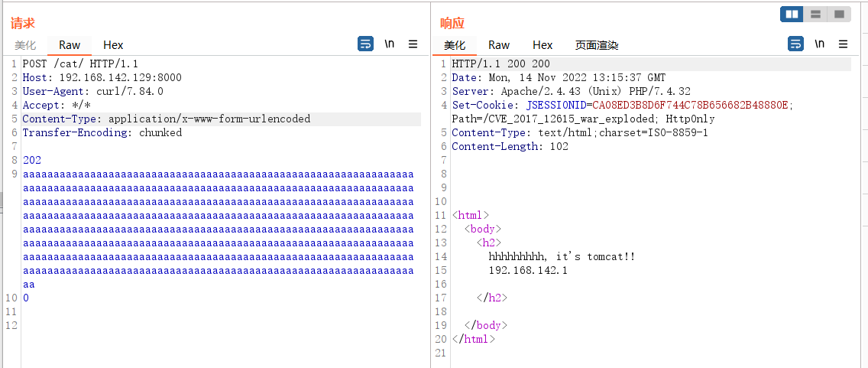Open request panel hamburger menu
This screenshot has height=368, width=868.
coord(413,44)
